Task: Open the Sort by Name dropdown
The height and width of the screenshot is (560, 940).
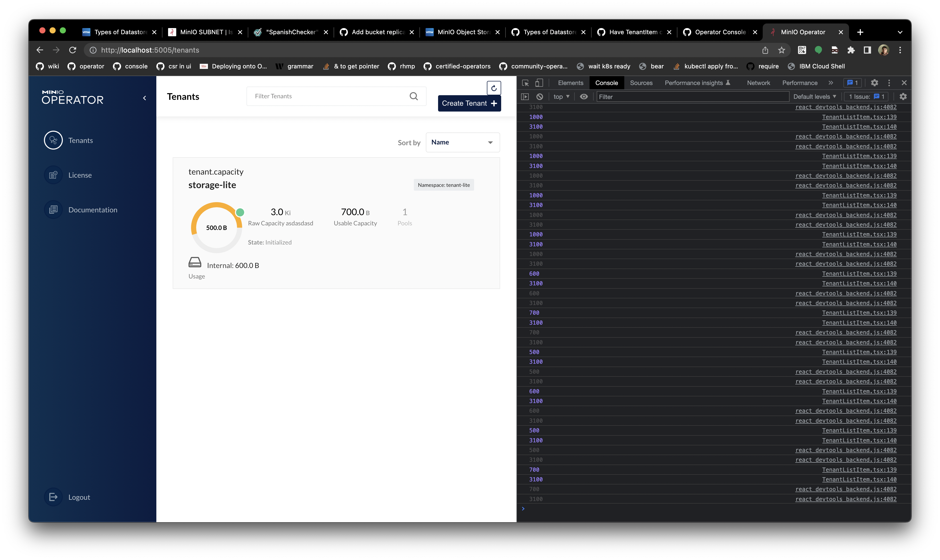Action: 463,143
